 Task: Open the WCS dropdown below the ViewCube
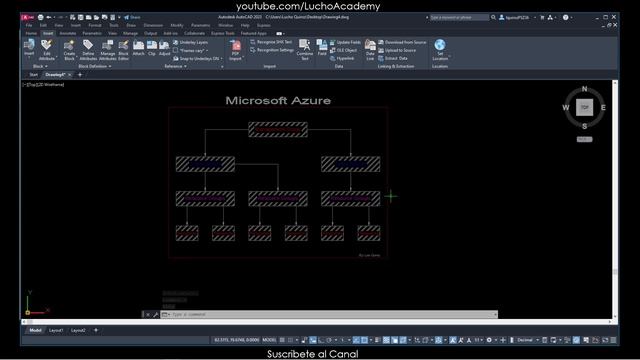click(x=584, y=139)
